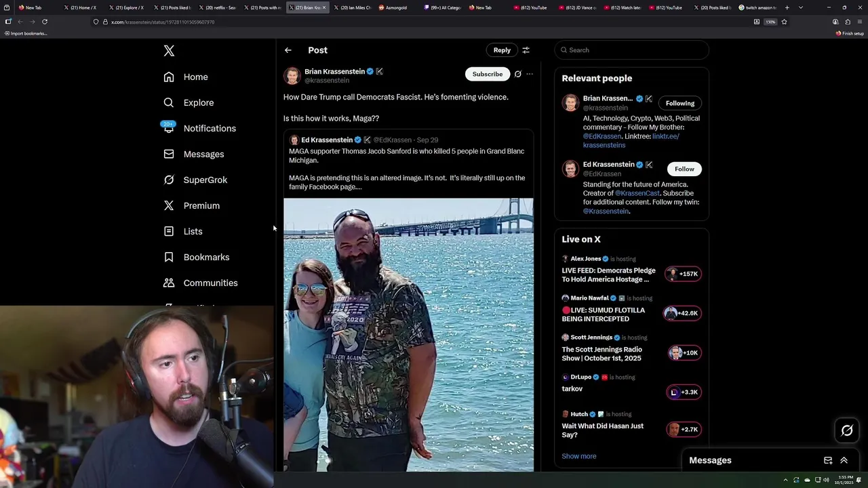This screenshot has height=488, width=868.
Task: Show hidden system tray icons
Action: point(785,480)
